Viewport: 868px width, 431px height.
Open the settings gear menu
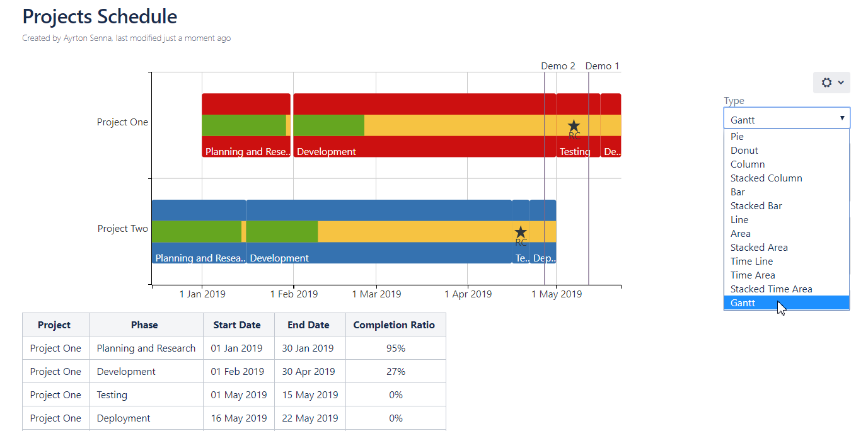click(x=826, y=82)
